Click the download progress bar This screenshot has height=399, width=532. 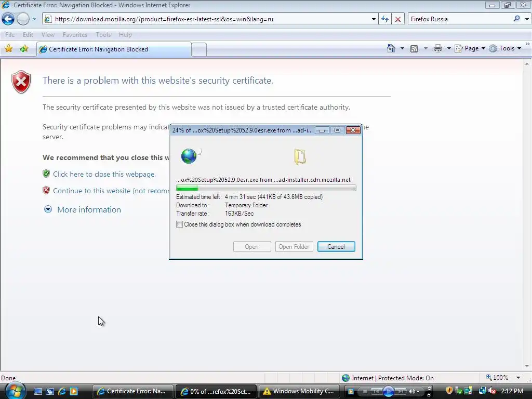(x=266, y=188)
